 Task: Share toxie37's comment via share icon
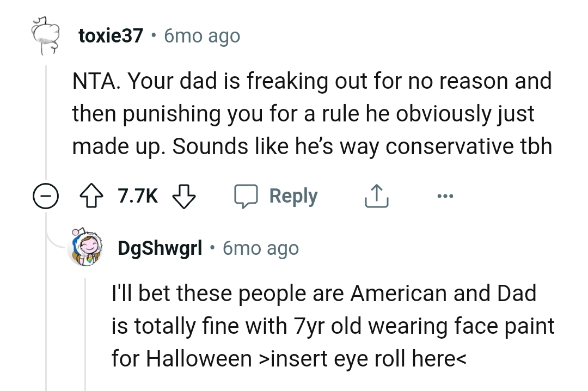pos(376,195)
